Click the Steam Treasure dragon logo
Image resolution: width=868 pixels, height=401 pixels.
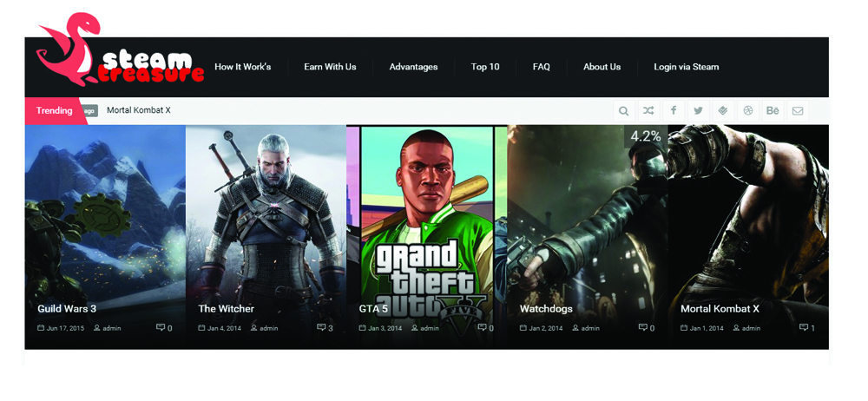(120, 51)
